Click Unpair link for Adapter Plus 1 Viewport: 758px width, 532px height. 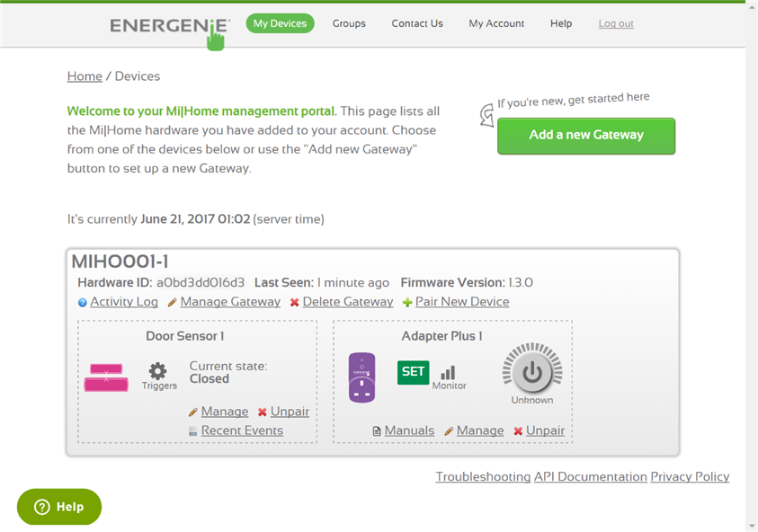pyautogui.click(x=545, y=430)
